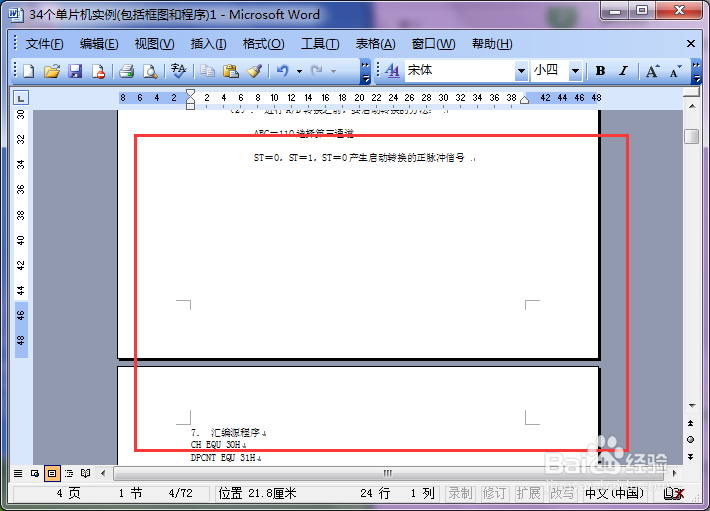Click the font size field 小四
The image size is (710, 511).
[x=550, y=71]
